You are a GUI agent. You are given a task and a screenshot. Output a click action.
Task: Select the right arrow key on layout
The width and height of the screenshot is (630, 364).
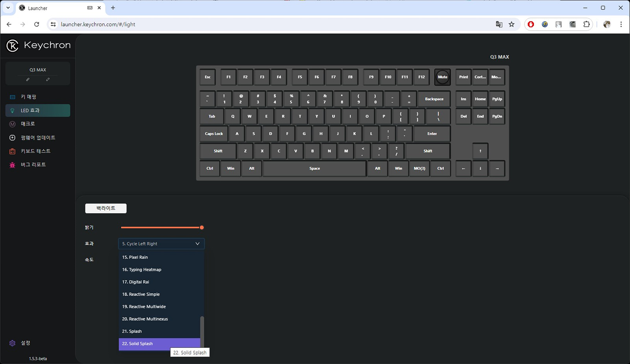coord(497,168)
